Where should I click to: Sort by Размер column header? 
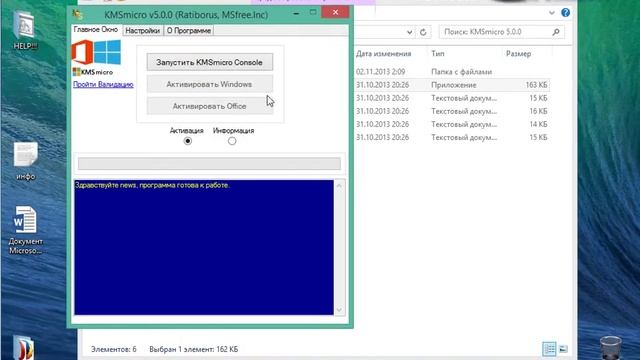point(518,53)
